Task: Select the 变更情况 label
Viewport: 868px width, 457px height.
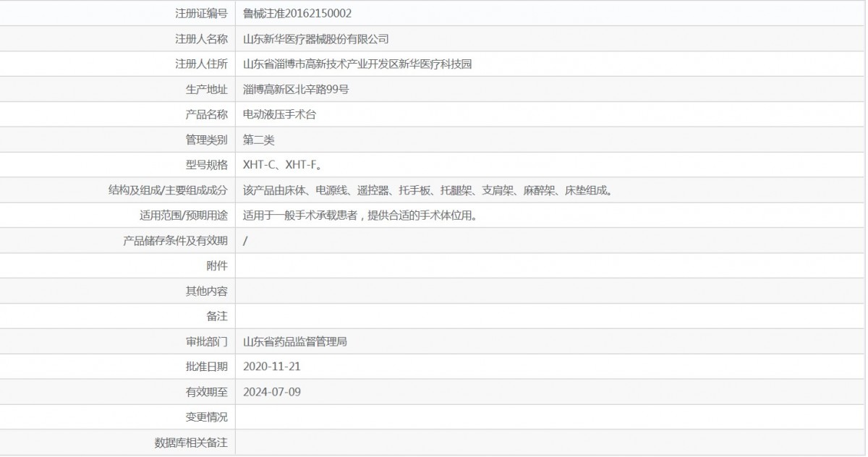Action: [x=207, y=417]
